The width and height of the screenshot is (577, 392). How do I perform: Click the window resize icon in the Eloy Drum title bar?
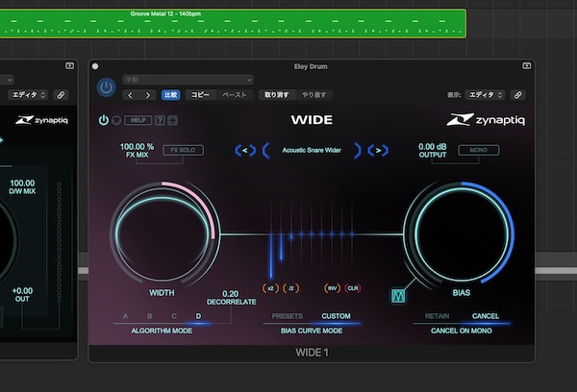(527, 66)
